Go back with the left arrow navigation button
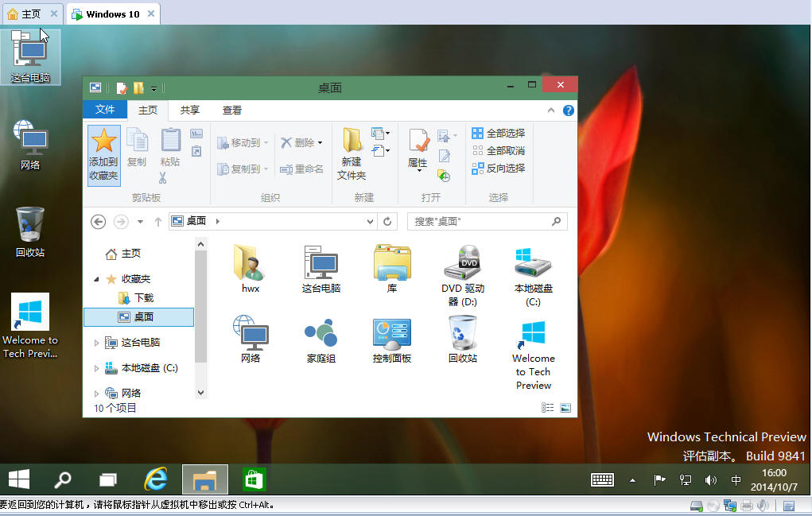Viewport: 812px width, 516px height. click(x=99, y=222)
